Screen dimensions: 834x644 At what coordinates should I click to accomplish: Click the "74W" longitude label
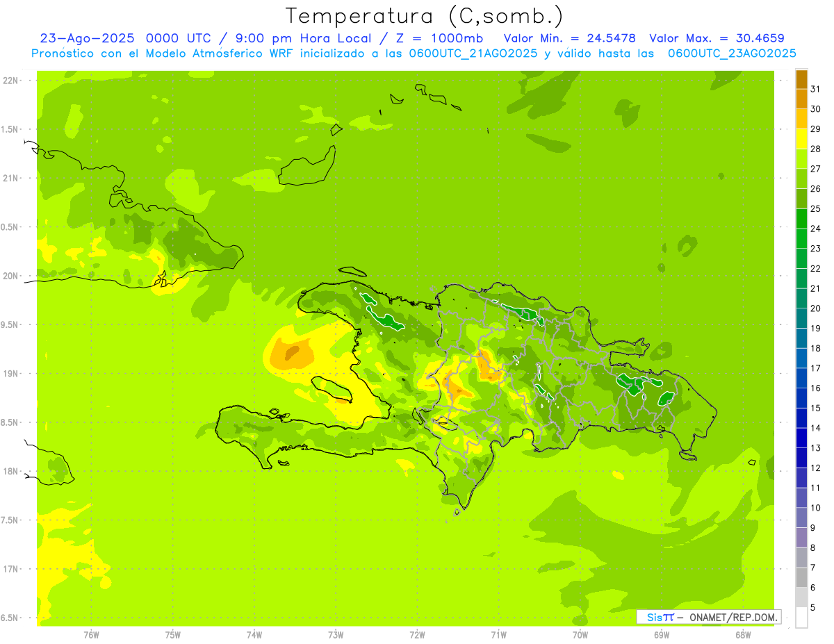(254, 635)
